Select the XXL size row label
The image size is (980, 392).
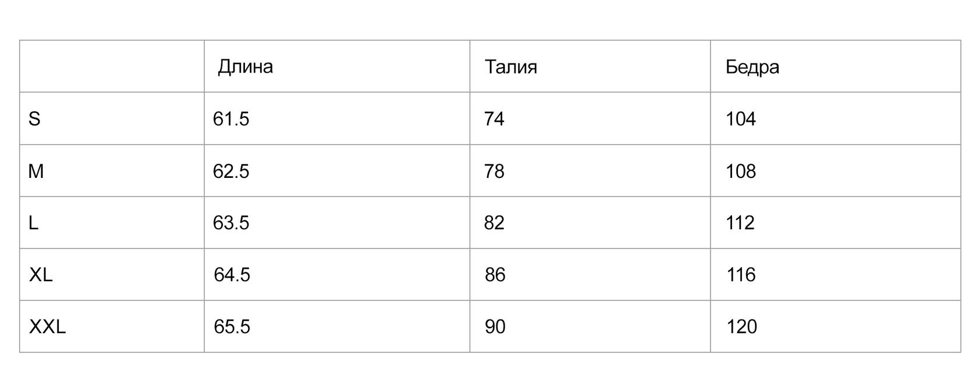click(47, 327)
